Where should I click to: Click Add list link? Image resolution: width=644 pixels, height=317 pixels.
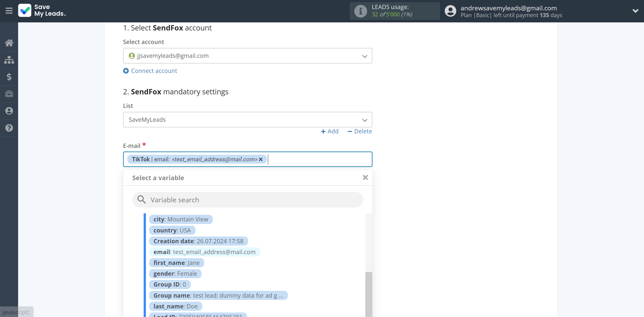pyautogui.click(x=330, y=131)
